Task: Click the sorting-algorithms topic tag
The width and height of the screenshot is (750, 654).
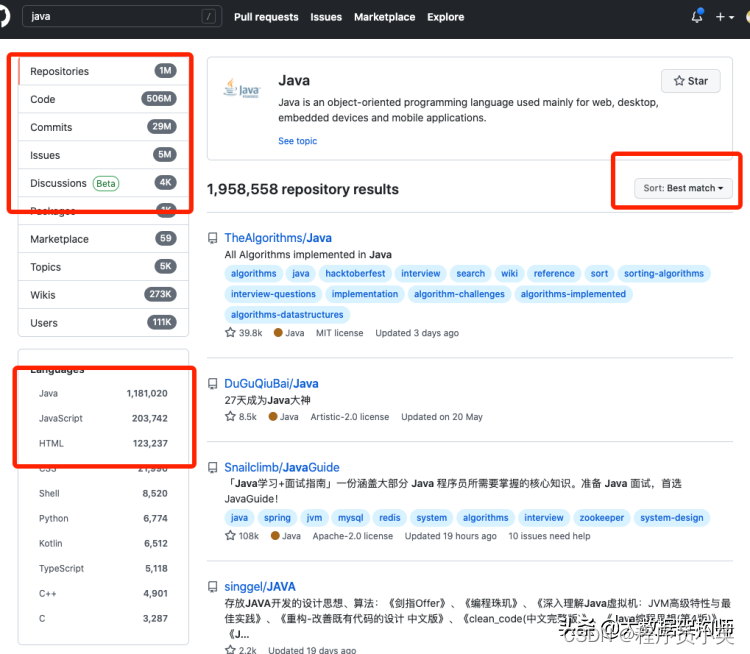Action: [x=664, y=273]
